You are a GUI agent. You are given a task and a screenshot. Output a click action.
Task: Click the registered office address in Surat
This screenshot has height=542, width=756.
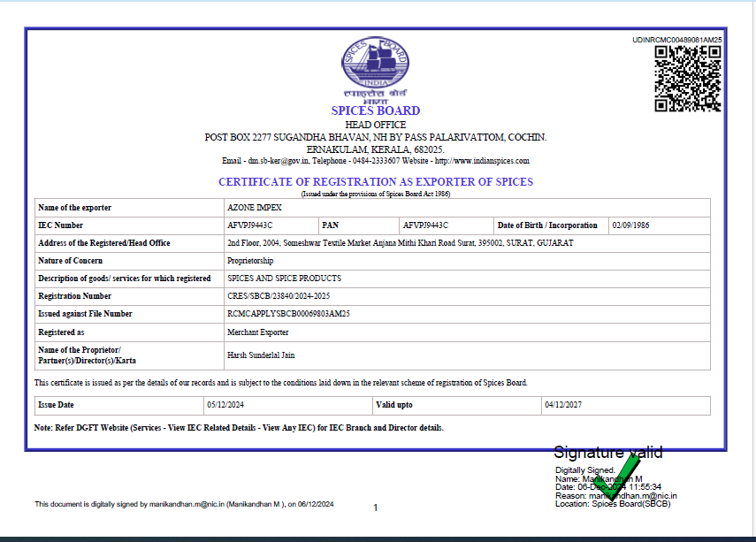pyautogui.click(x=400, y=243)
